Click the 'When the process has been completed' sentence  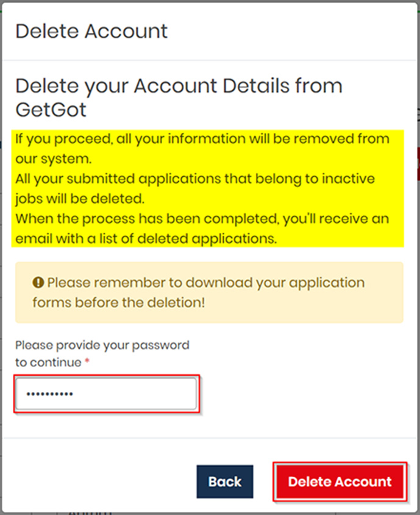tap(202, 219)
